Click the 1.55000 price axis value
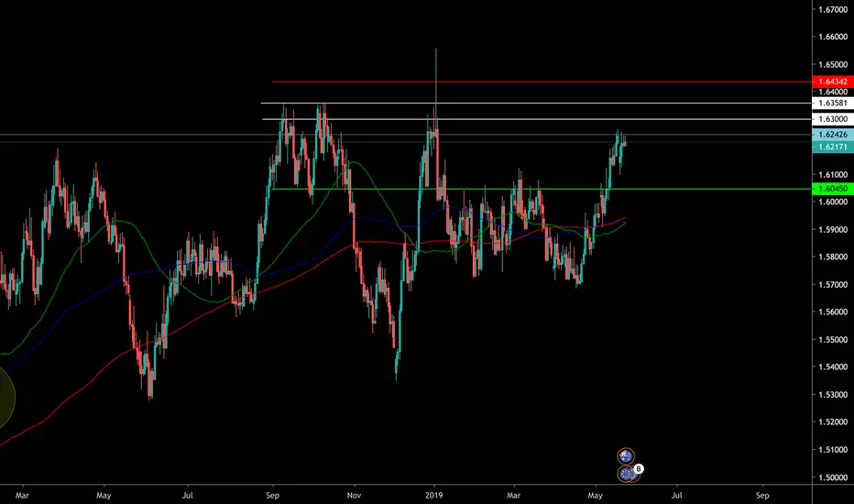 [833, 339]
